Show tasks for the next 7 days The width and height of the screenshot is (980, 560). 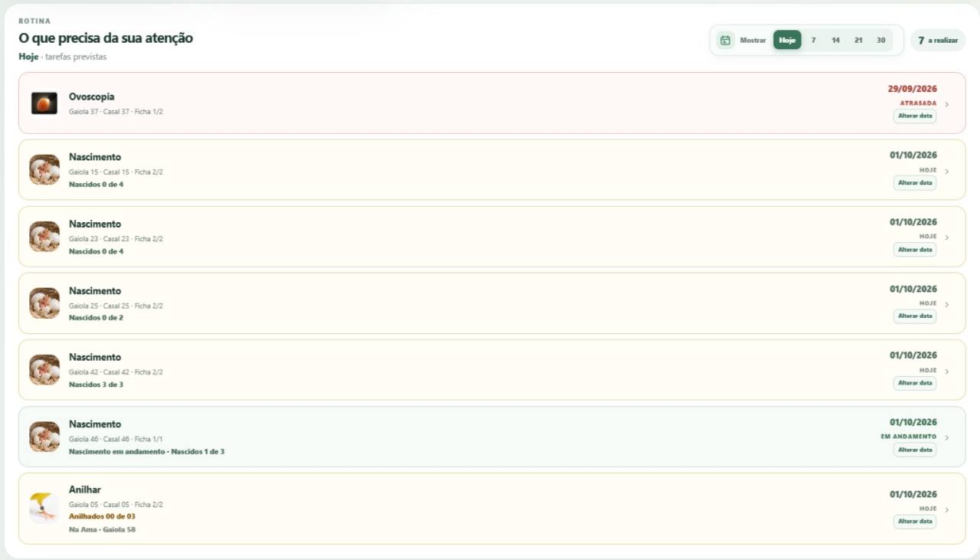click(x=813, y=40)
